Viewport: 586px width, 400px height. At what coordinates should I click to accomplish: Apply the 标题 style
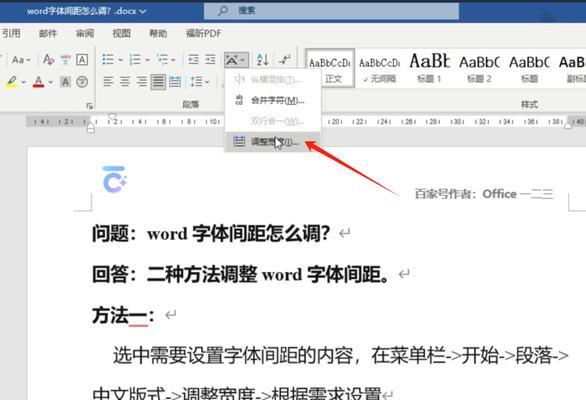[x=529, y=68]
